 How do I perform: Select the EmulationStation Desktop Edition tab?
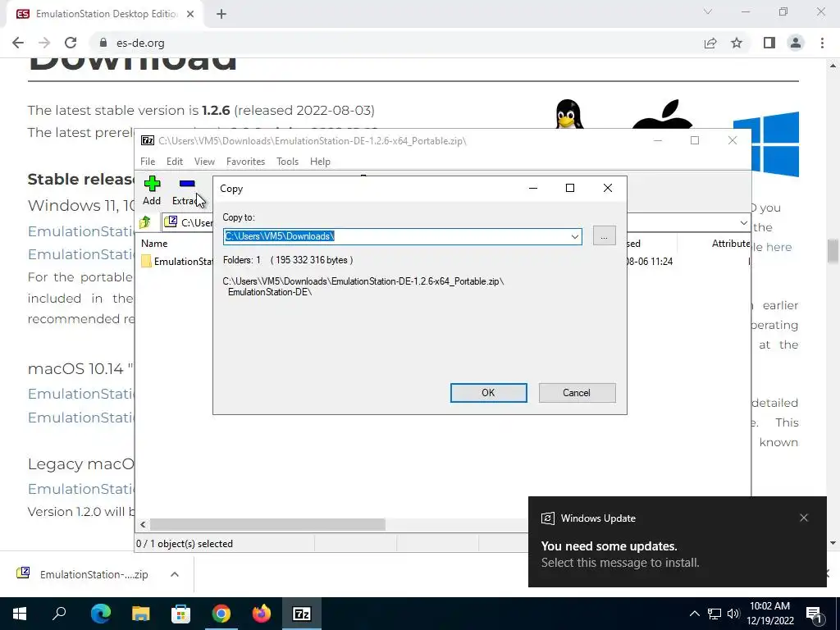point(104,14)
